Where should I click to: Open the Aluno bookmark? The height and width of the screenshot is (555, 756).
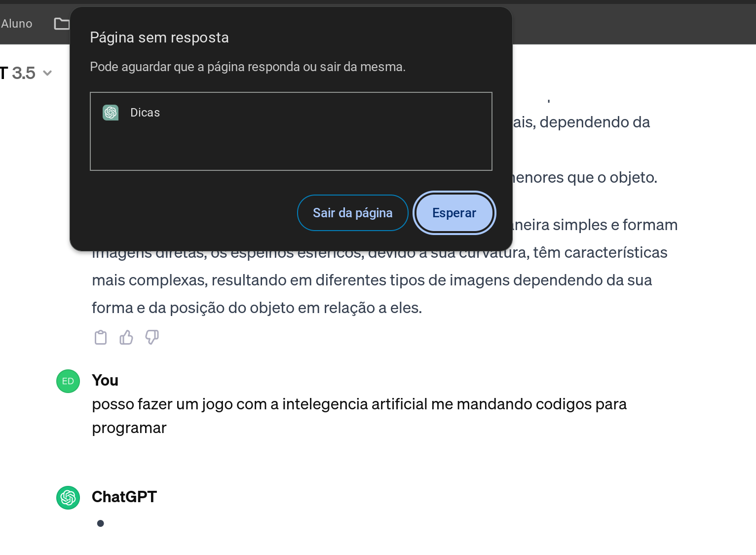coord(16,24)
